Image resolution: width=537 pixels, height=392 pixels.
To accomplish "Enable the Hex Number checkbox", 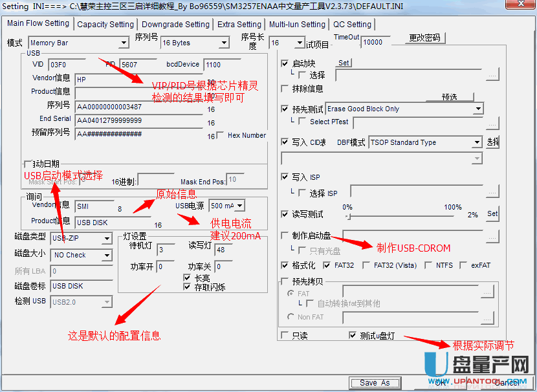I will click(x=221, y=135).
